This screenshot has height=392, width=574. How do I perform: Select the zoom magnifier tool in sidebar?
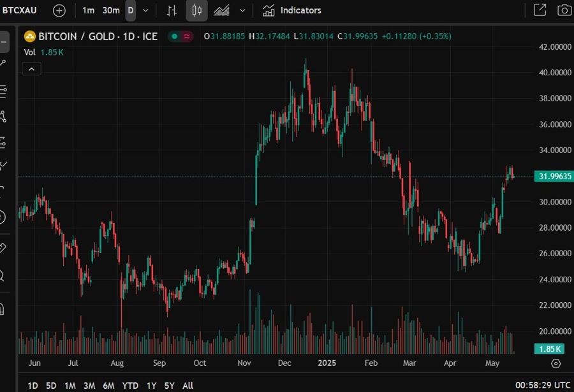tap(1, 275)
